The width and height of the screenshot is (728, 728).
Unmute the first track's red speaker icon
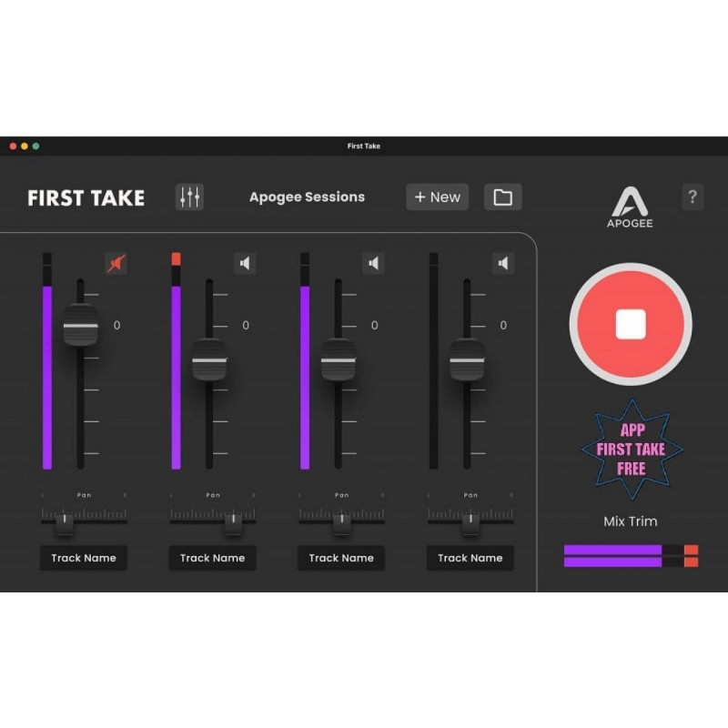(116, 263)
